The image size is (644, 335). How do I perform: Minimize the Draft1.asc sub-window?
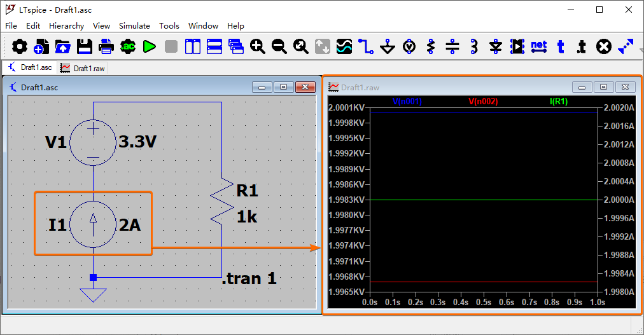(262, 87)
